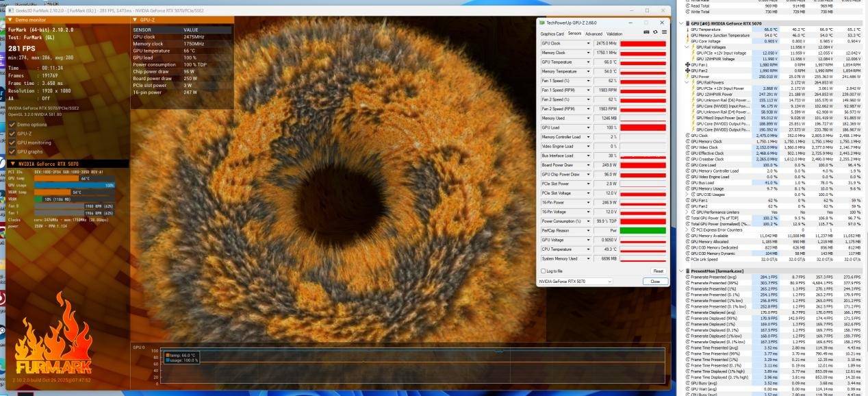The width and height of the screenshot is (868, 396).
Task: Uncheck the Demo options checkbox
Action: (12, 124)
